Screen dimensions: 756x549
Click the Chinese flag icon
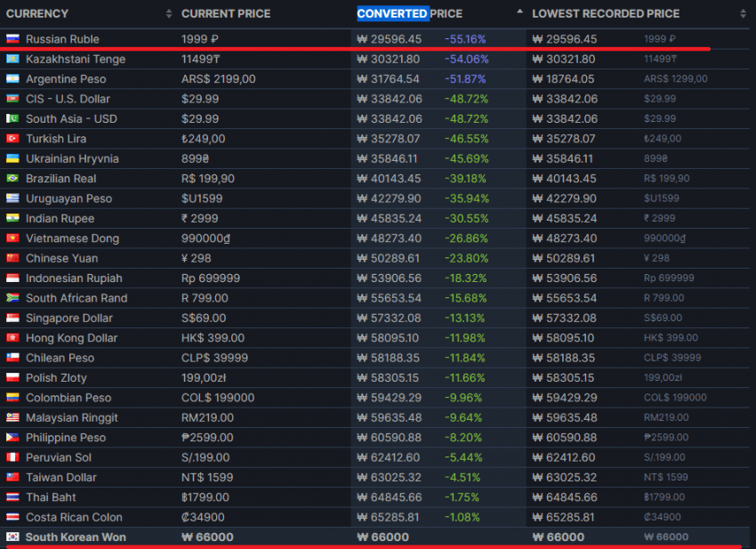pyautogui.click(x=12, y=258)
